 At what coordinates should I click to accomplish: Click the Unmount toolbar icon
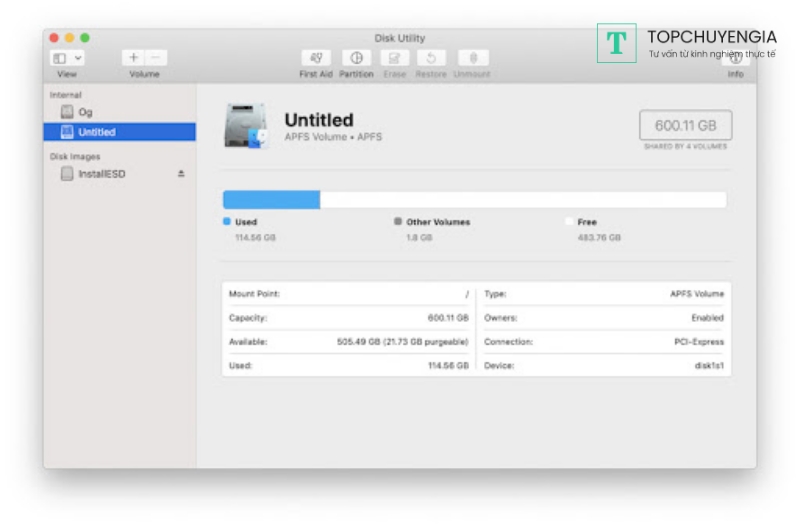[x=473, y=59]
